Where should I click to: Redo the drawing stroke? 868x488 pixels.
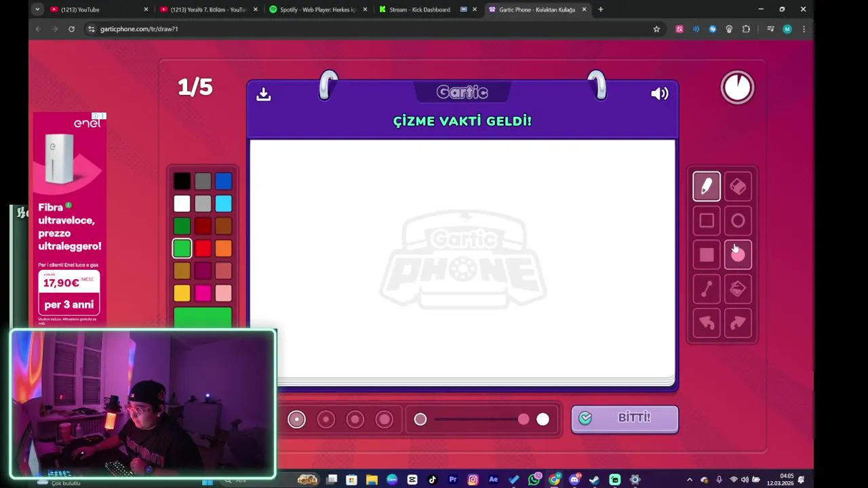[x=738, y=323]
